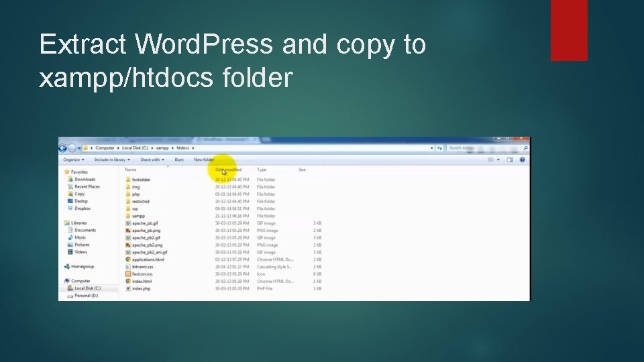This screenshot has width=644, height=362.
Task: Sort by the Type column header
Action: coord(262,170)
